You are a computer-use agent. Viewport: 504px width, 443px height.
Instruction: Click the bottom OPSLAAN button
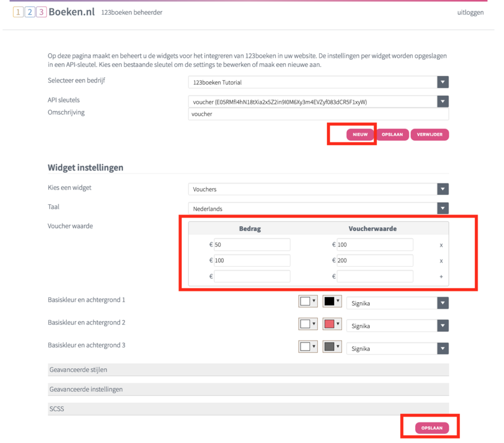432,428
